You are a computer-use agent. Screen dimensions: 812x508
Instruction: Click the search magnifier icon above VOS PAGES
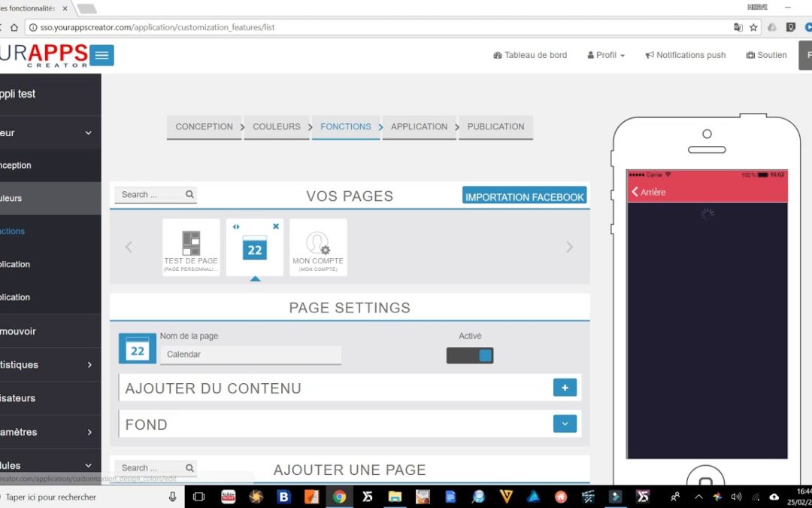point(191,194)
